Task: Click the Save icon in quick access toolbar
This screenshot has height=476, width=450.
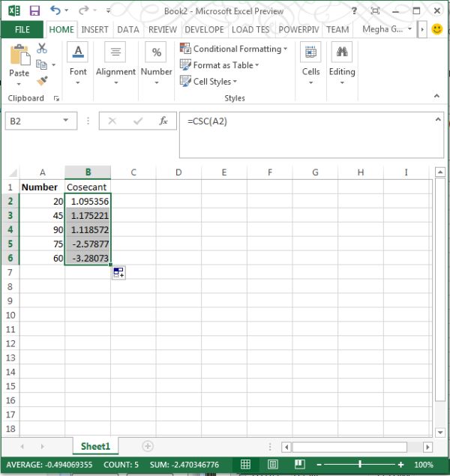Action: (34, 11)
